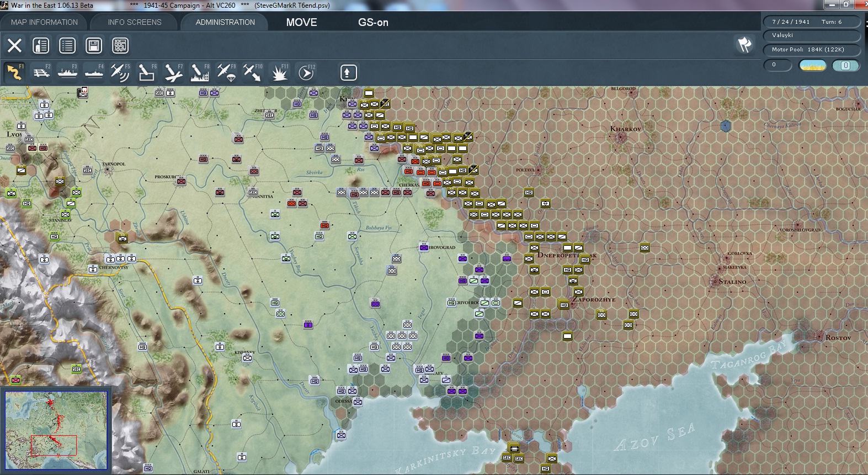Select the F4 amphibious transport icon

(x=94, y=72)
